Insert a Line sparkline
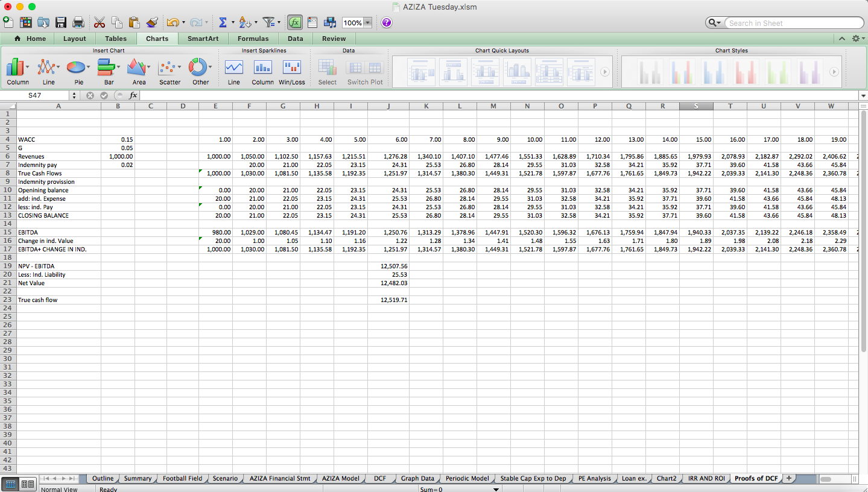 pos(233,68)
